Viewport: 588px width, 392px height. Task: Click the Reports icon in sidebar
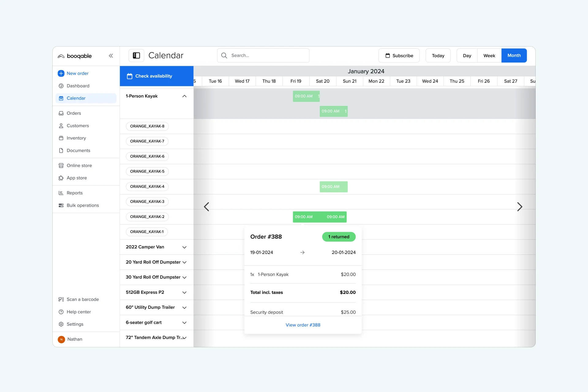(61, 193)
